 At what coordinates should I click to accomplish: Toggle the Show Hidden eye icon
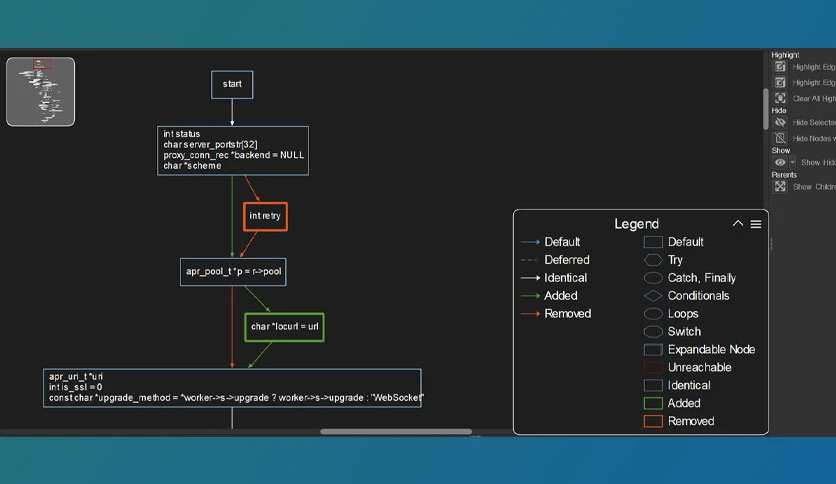click(x=780, y=163)
